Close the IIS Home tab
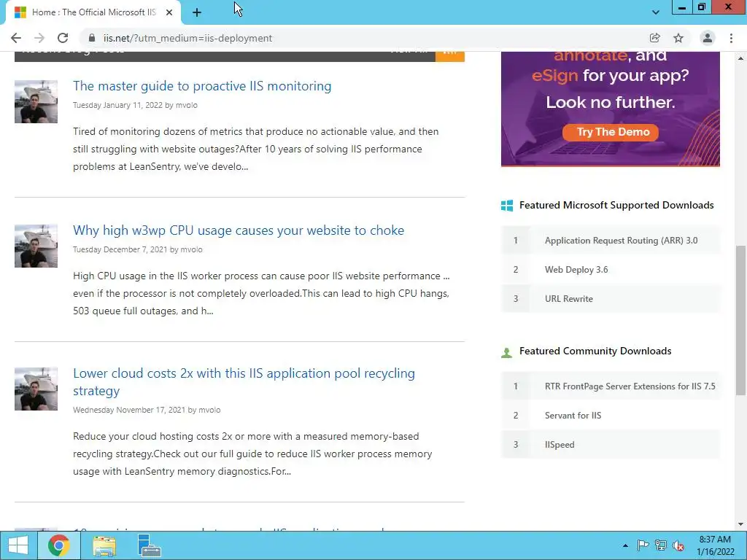This screenshot has width=747, height=560. click(169, 12)
